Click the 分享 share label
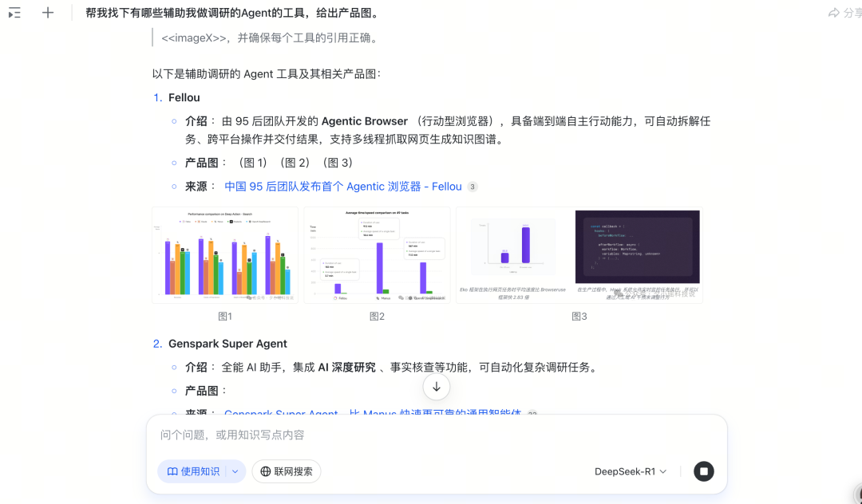This screenshot has height=504, width=862. pyautogui.click(x=852, y=13)
